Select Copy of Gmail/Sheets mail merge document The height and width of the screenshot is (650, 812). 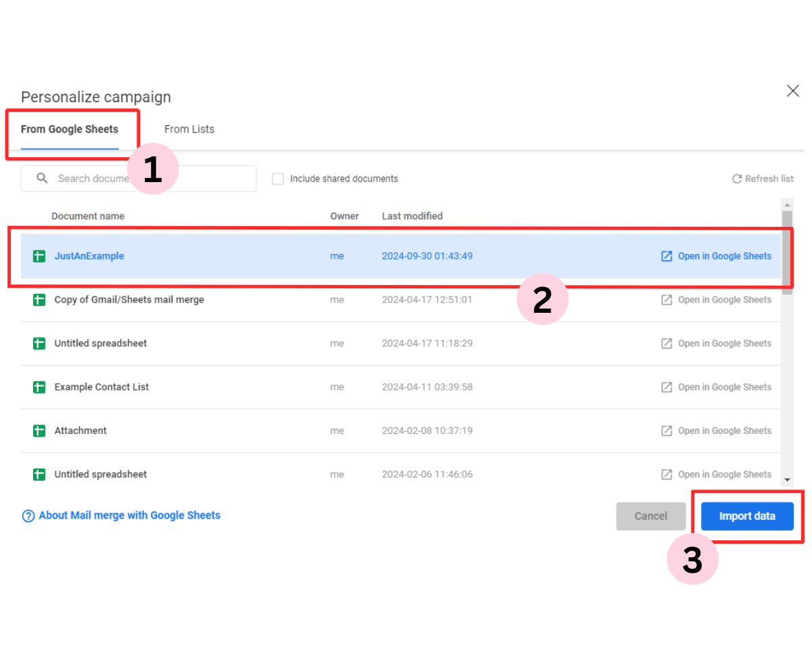coord(129,299)
